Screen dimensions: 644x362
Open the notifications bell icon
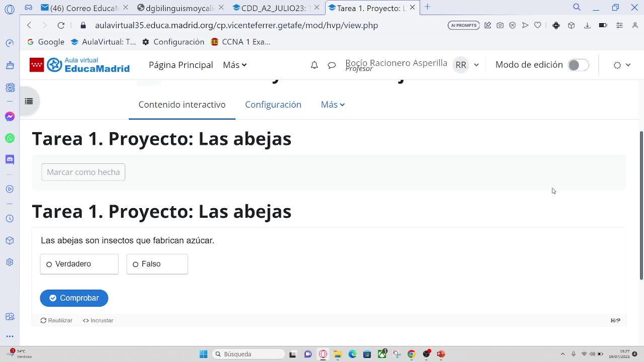point(314,65)
